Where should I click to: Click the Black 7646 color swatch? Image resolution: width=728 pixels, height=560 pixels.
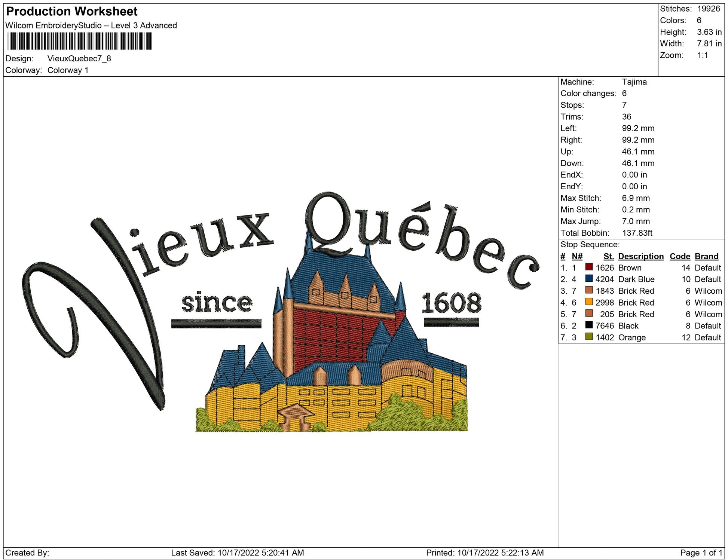click(589, 325)
